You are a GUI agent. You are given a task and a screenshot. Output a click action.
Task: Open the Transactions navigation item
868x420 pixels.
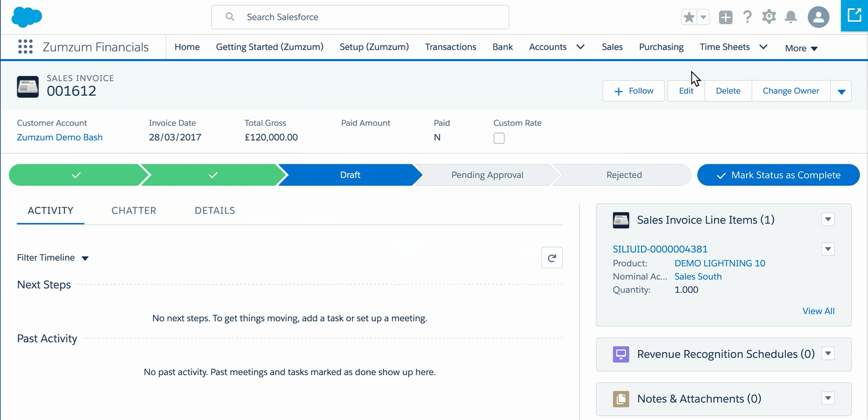pyautogui.click(x=450, y=47)
